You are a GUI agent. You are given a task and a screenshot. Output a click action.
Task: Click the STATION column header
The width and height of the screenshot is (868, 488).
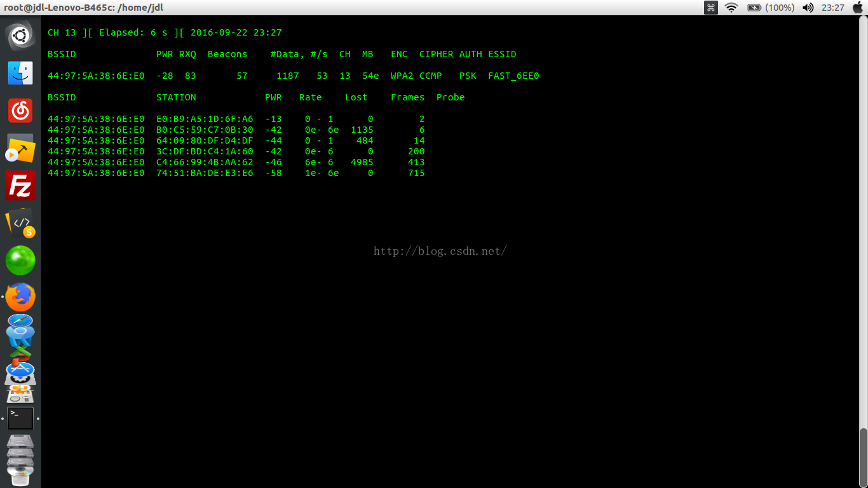(176, 97)
